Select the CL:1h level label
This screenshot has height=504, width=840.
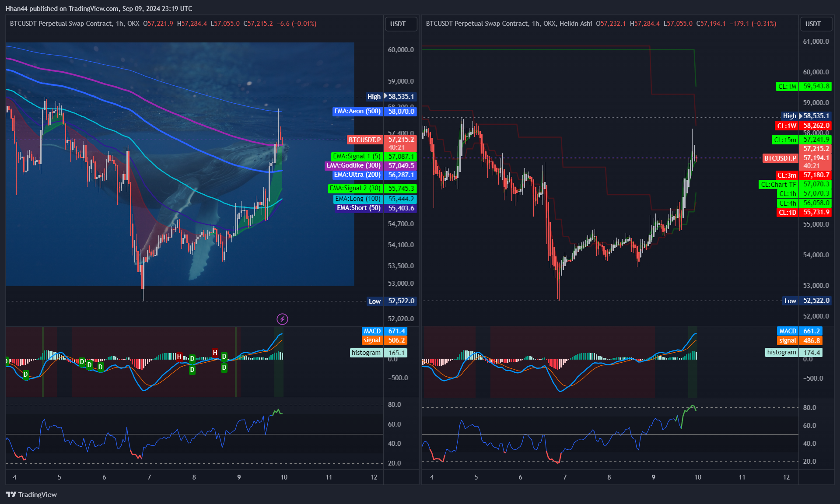pos(788,193)
